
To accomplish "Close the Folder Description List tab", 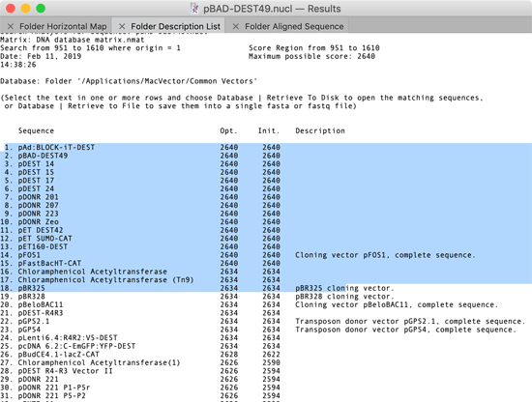I will pos(122,26).
